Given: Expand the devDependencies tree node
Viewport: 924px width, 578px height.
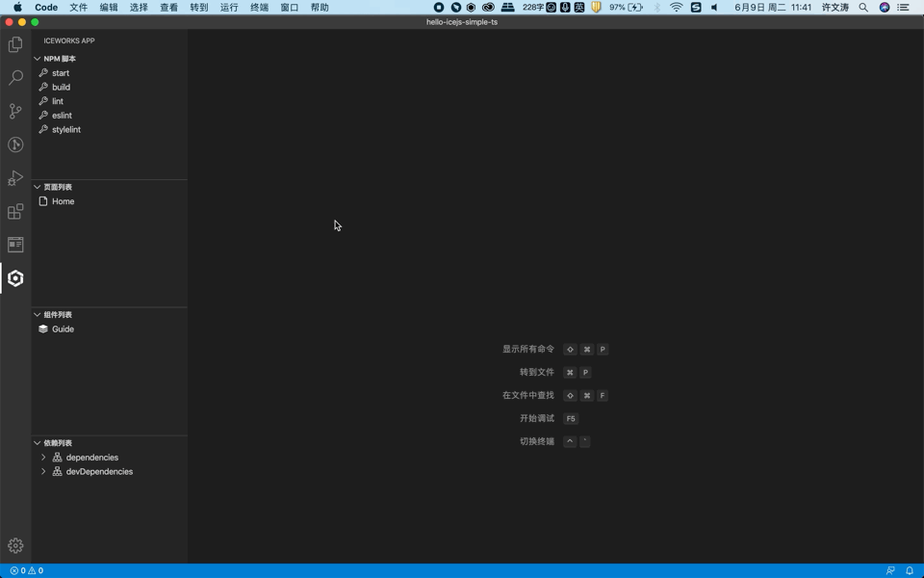Looking at the screenshot, I should tap(43, 471).
